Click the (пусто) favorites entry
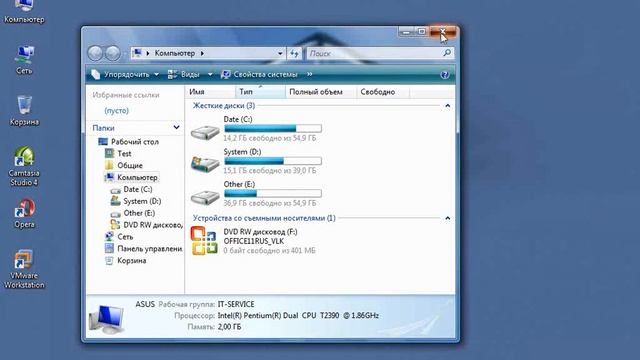The width and height of the screenshot is (640, 360). coord(116,111)
